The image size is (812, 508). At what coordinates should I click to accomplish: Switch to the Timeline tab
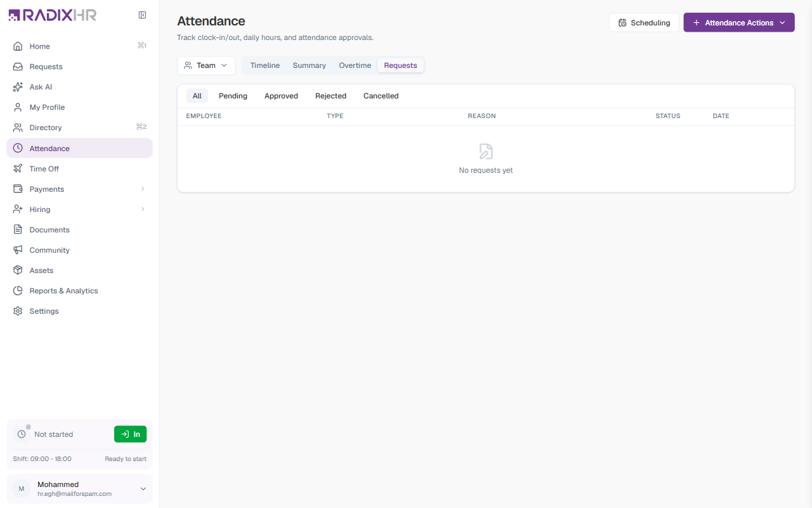(x=265, y=65)
